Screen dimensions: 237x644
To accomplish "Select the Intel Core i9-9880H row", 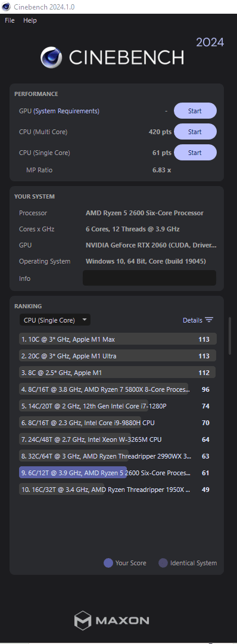I will 118,423.
